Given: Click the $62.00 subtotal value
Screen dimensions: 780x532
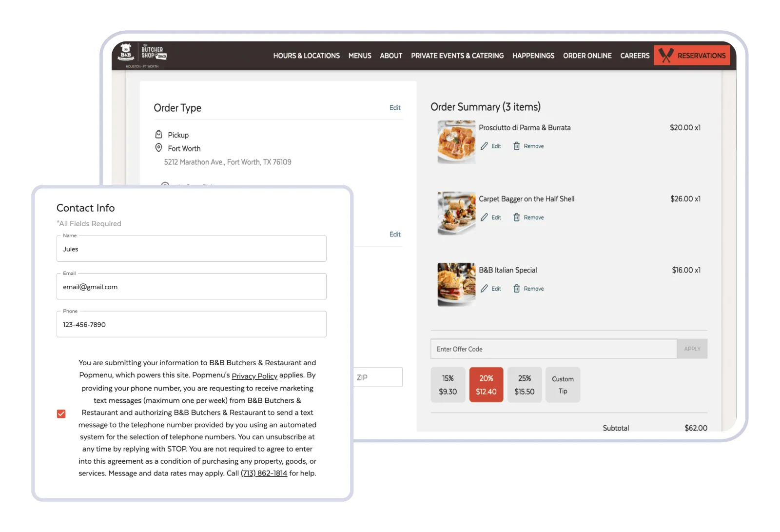Looking at the screenshot, I should (696, 428).
